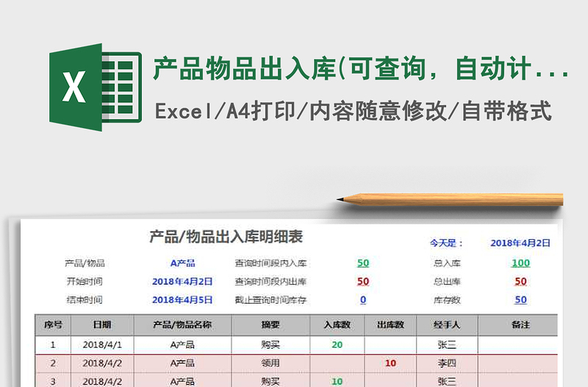Click the red '50' period outbound value
This screenshot has height=387, width=588.
pos(363,282)
